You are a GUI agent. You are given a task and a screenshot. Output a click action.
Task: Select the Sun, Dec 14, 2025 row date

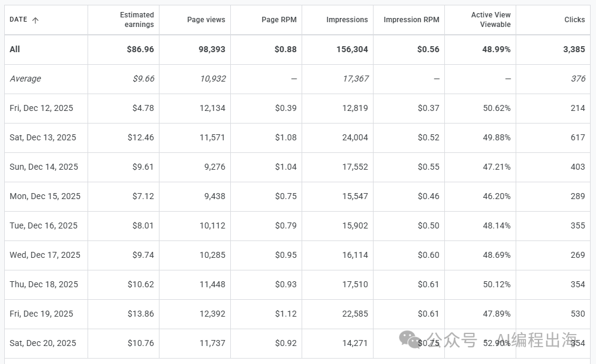pyautogui.click(x=44, y=167)
